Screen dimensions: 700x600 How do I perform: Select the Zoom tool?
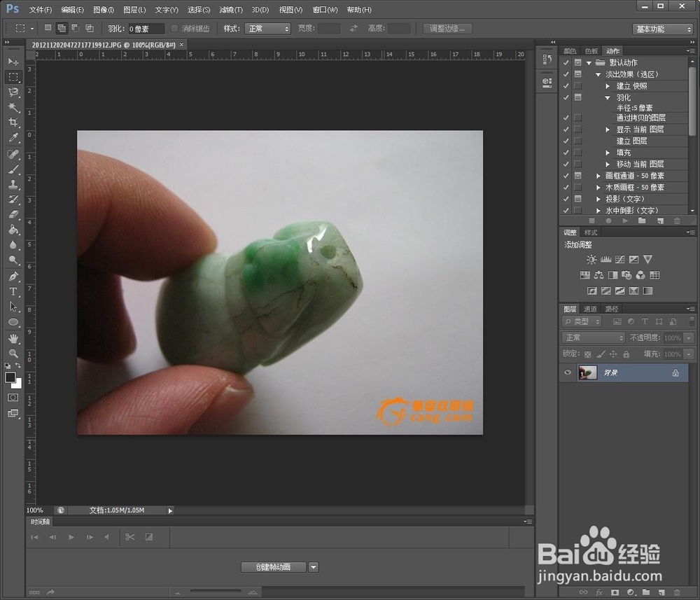click(x=13, y=354)
